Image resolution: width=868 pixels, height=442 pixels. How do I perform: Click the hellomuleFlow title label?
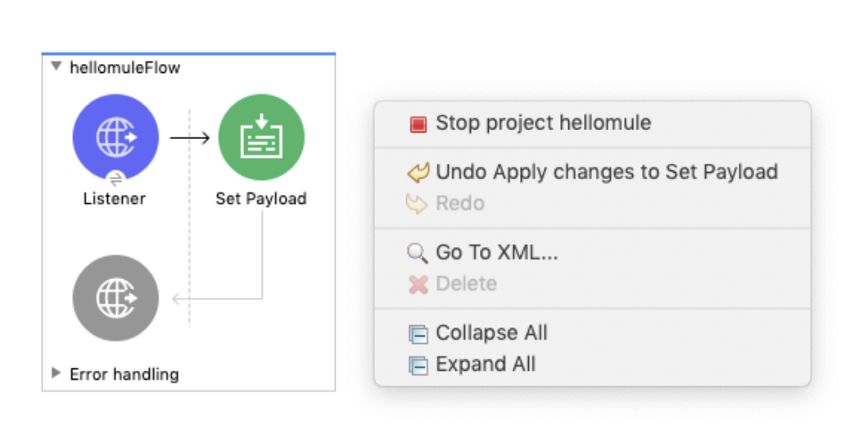pos(125,67)
